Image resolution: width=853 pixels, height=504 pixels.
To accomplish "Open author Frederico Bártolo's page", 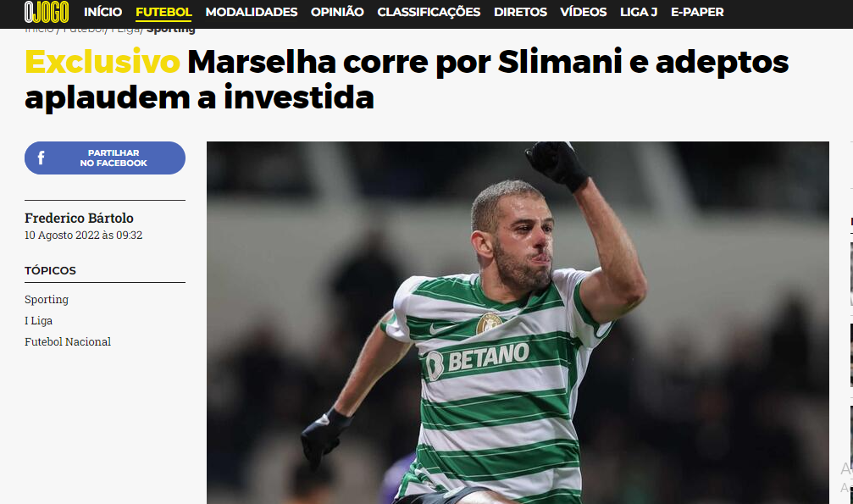I will click(79, 218).
